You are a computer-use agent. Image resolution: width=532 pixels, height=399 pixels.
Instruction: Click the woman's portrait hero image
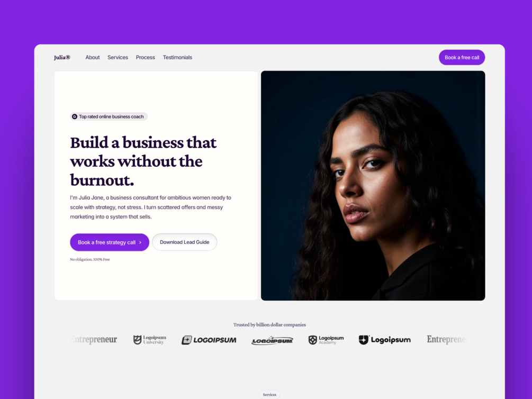click(373, 186)
